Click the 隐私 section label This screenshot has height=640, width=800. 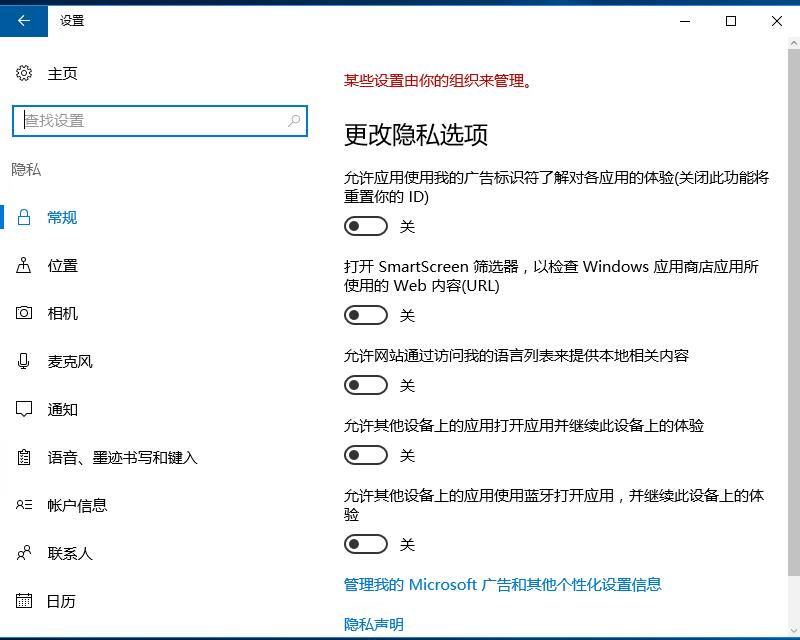coord(26,169)
